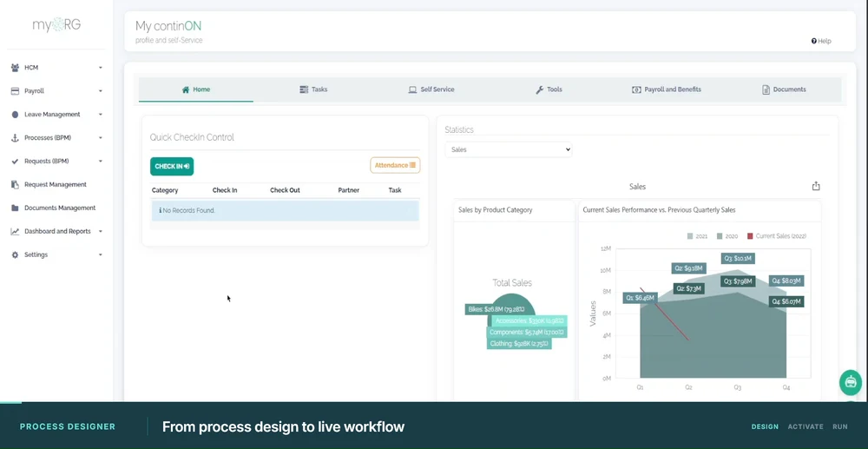Click the Components: $5.74M pie label
The width and height of the screenshot is (868, 449).
[x=527, y=332]
